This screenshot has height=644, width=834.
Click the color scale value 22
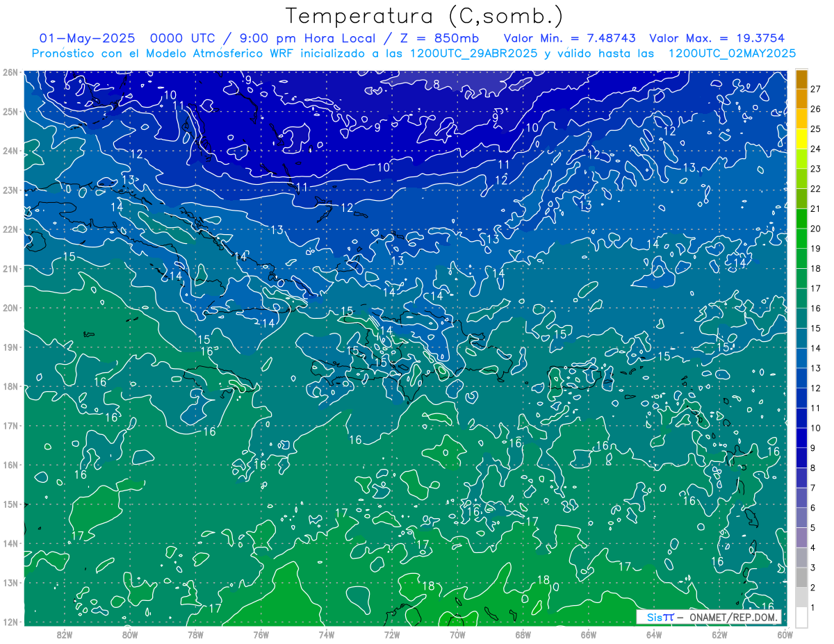pos(816,189)
